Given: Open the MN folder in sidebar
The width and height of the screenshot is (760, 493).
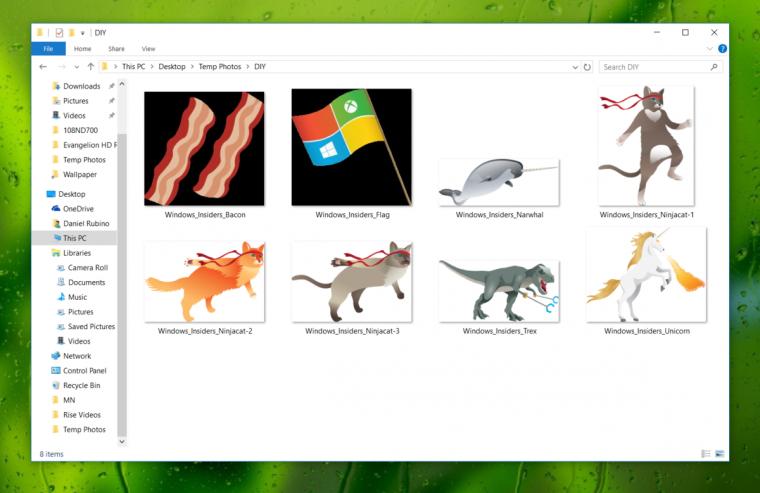Looking at the screenshot, I should coord(69,400).
